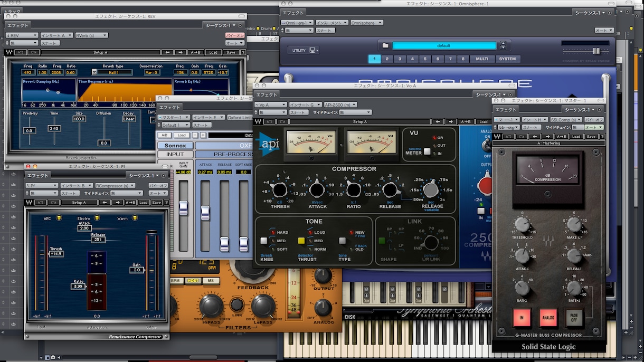This screenshot has width=644, height=362.
Task: Click the filter LINK knob button
Action: coord(237,304)
